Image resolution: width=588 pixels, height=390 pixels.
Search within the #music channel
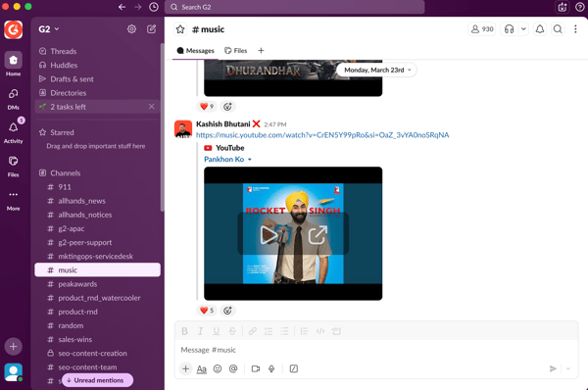pyautogui.click(x=558, y=28)
